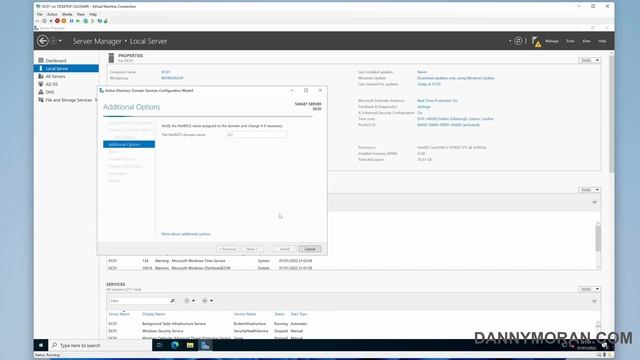640x360 pixels.
Task: Open the VM Connection Action menu
Action: pos(52,14)
